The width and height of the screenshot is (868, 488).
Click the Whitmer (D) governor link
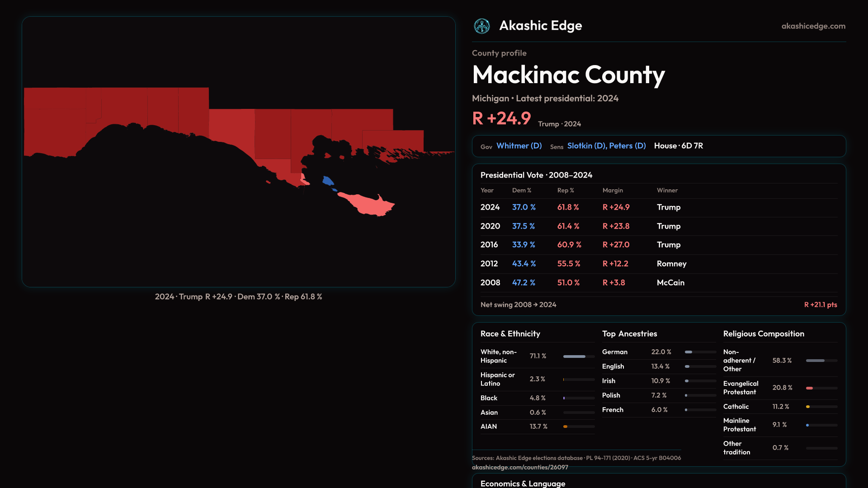coord(519,146)
